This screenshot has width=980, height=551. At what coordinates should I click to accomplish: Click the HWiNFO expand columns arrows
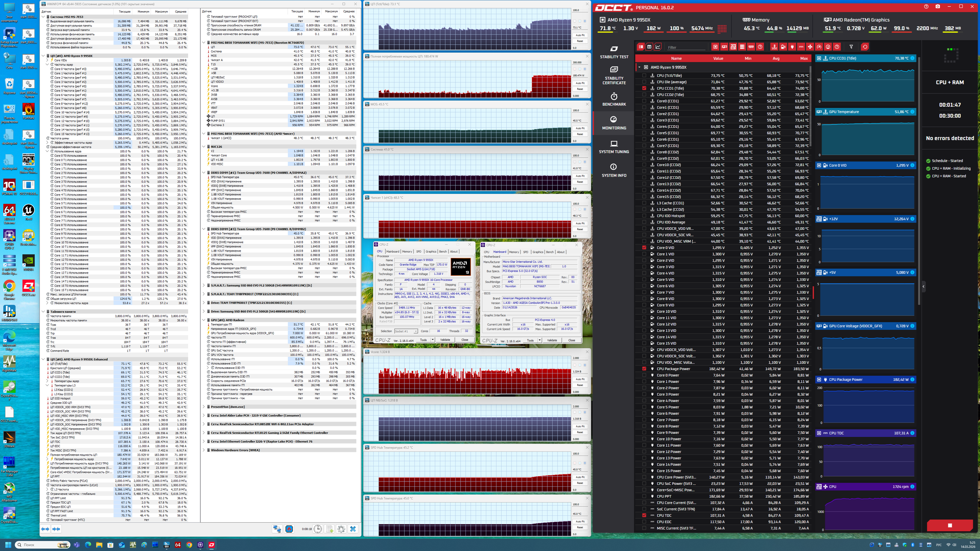click(x=45, y=529)
